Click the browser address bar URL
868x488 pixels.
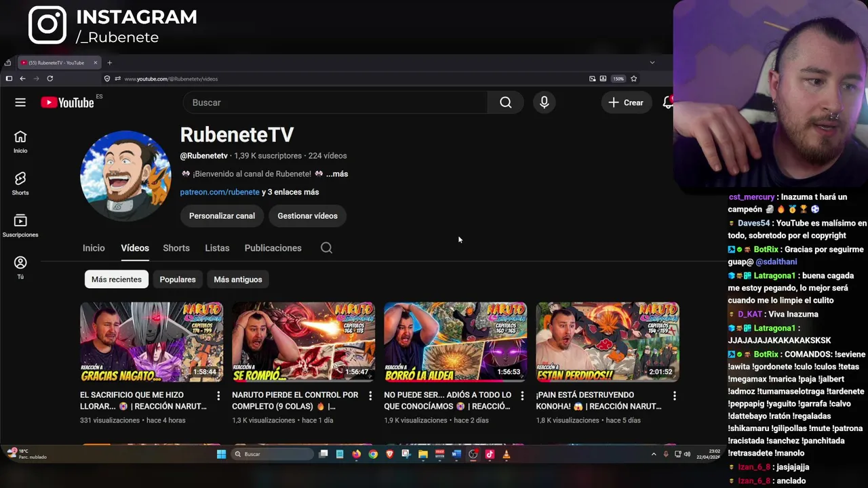click(171, 79)
